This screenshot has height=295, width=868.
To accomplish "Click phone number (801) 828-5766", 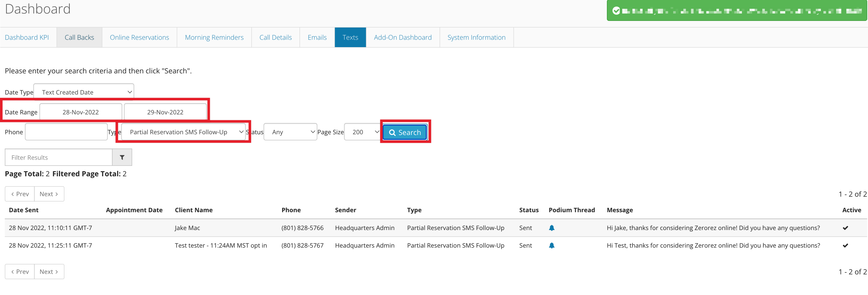I will tap(302, 228).
